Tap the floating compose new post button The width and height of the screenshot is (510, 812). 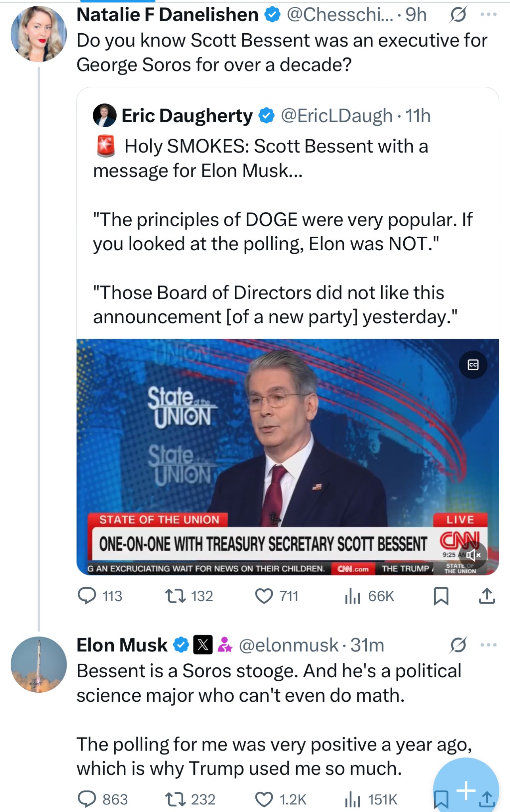coord(466,790)
